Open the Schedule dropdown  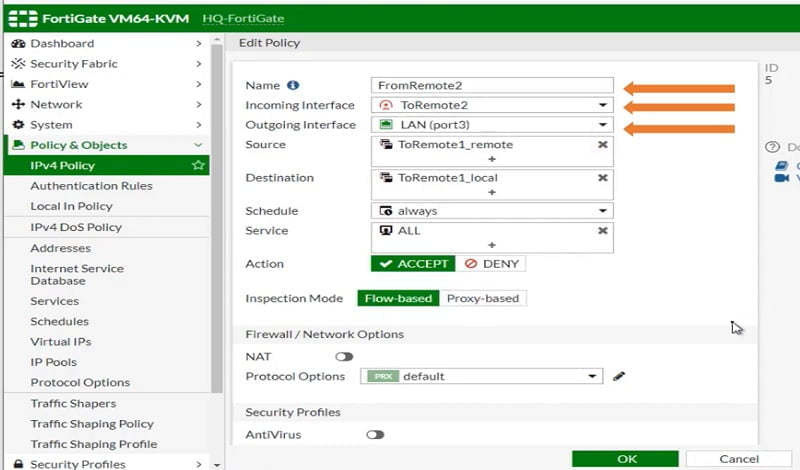(x=603, y=211)
